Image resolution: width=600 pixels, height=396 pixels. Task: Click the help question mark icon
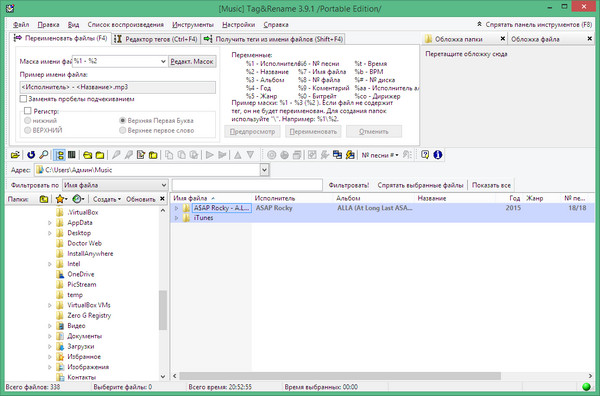click(x=425, y=155)
